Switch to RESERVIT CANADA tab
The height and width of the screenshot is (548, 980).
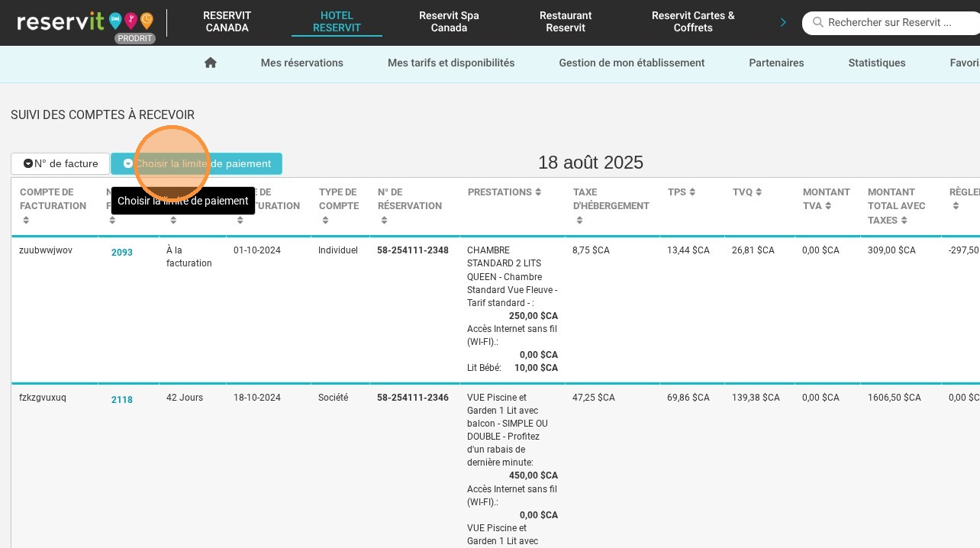[x=227, y=21]
